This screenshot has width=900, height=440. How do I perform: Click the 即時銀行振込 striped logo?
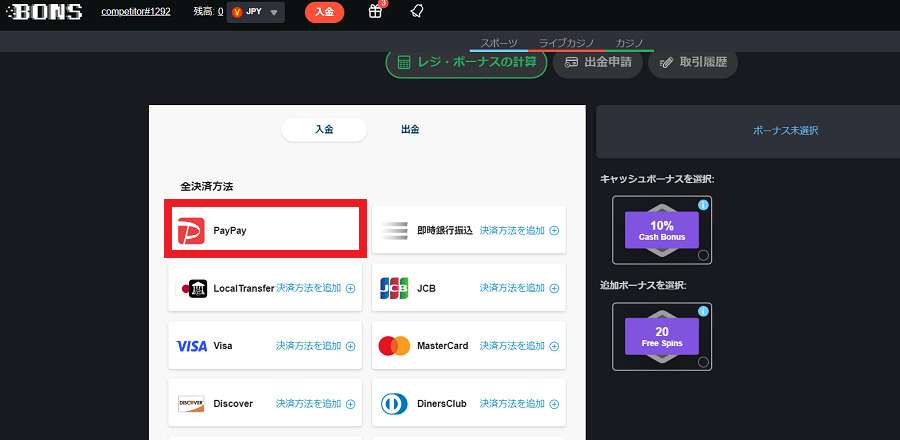click(x=394, y=231)
